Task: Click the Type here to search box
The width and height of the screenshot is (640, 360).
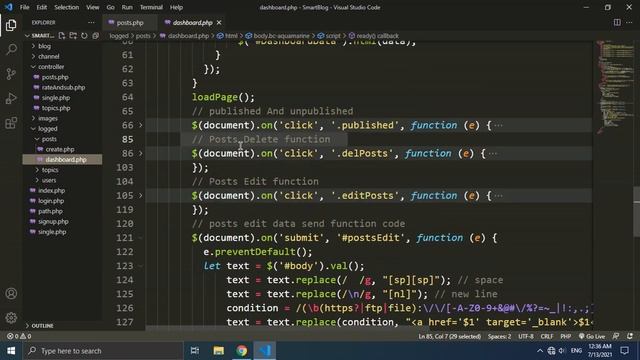Action: click(102, 351)
